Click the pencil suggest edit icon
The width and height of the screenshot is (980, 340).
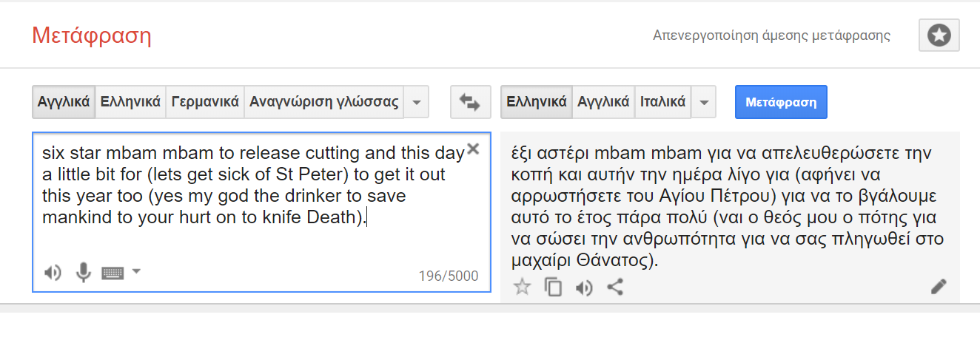pyautogui.click(x=939, y=287)
